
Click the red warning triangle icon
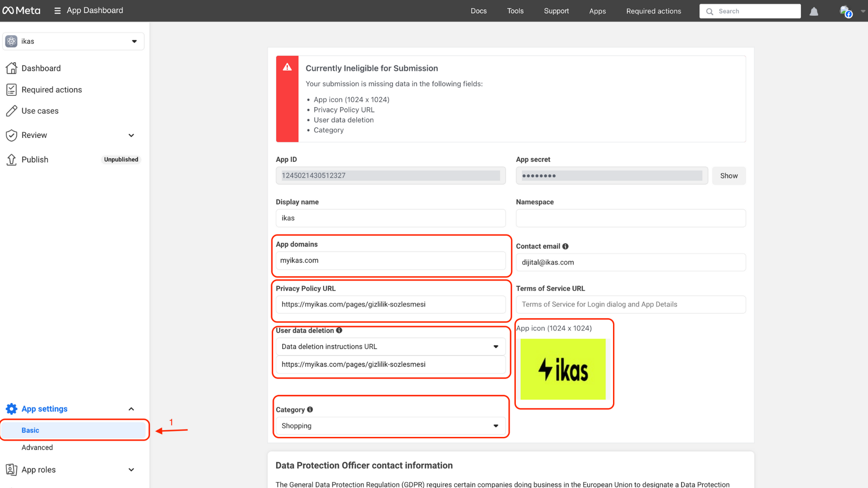pos(287,67)
